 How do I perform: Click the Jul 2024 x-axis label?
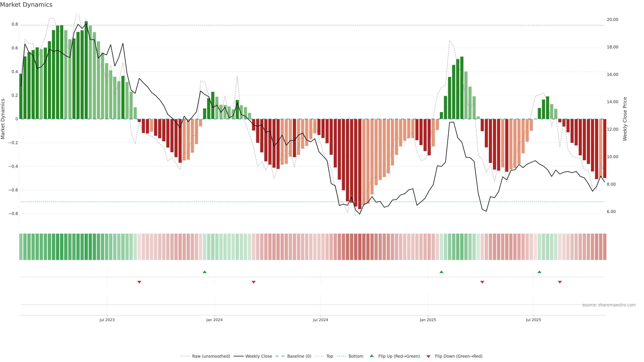(x=320, y=320)
